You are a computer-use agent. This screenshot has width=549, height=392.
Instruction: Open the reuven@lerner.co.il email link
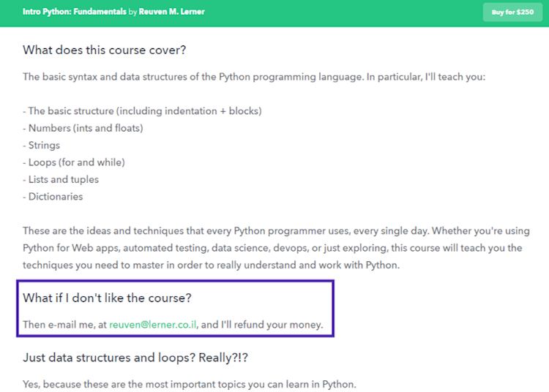(x=153, y=325)
